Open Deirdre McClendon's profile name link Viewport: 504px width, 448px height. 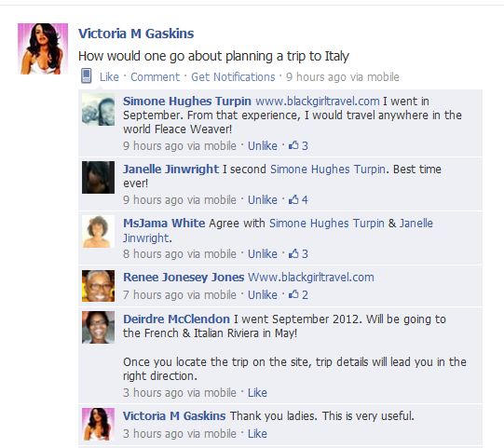tap(176, 319)
